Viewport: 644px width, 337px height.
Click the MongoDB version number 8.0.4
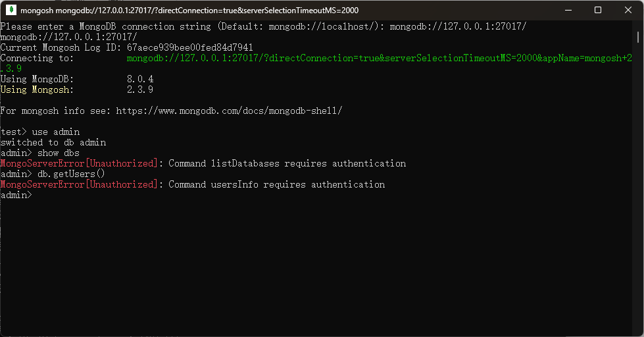pos(139,79)
